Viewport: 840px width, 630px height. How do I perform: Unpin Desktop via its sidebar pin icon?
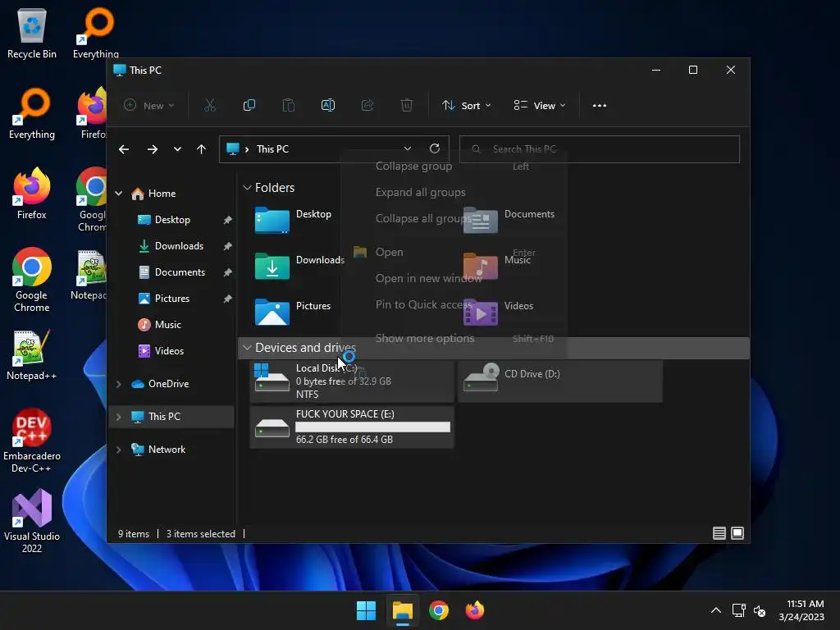pos(228,220)
